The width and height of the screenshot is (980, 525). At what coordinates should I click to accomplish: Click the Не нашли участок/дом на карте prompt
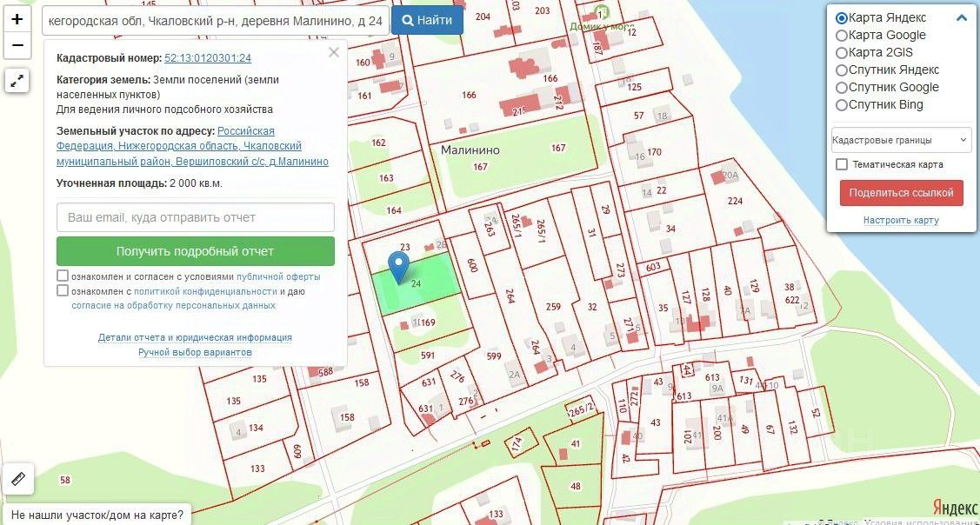97,515
